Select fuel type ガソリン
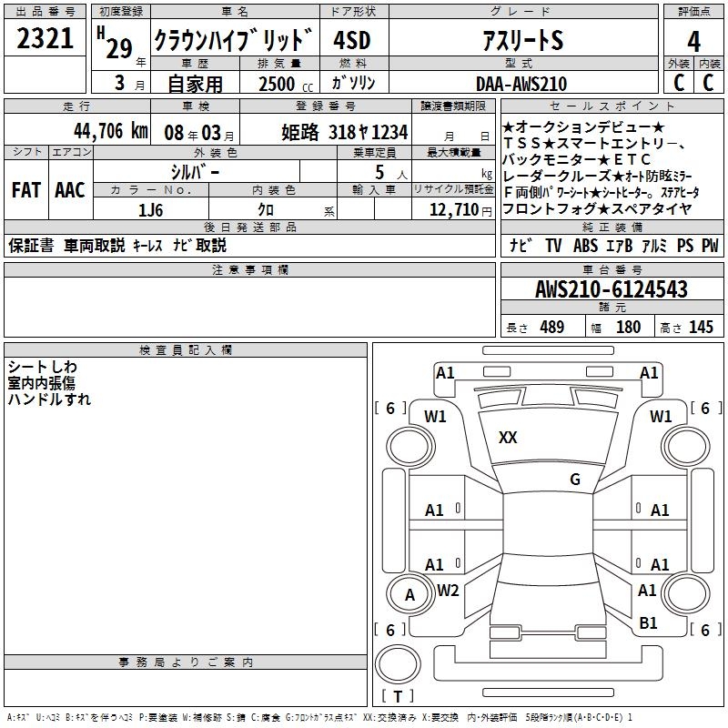Viewport: 728px width, 728px height. point(353,83)
